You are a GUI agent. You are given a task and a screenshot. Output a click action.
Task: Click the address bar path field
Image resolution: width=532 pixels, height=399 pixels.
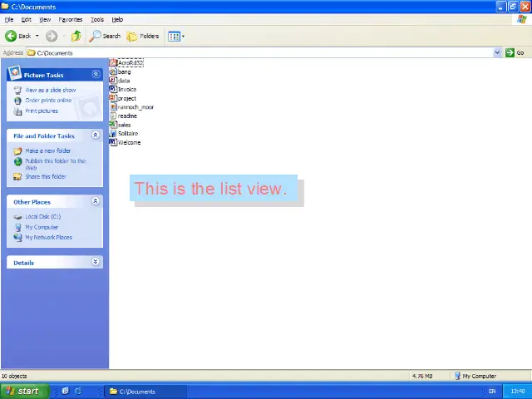click(249, 52)
